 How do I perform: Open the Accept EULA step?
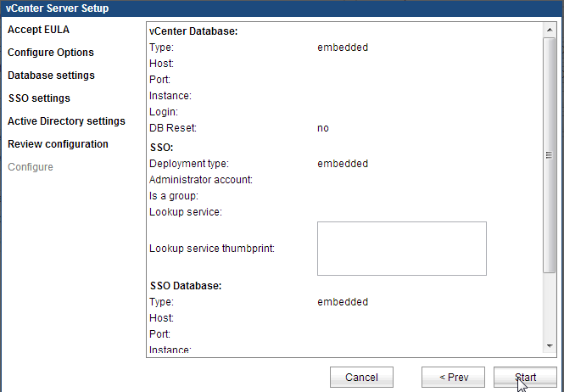38,30
